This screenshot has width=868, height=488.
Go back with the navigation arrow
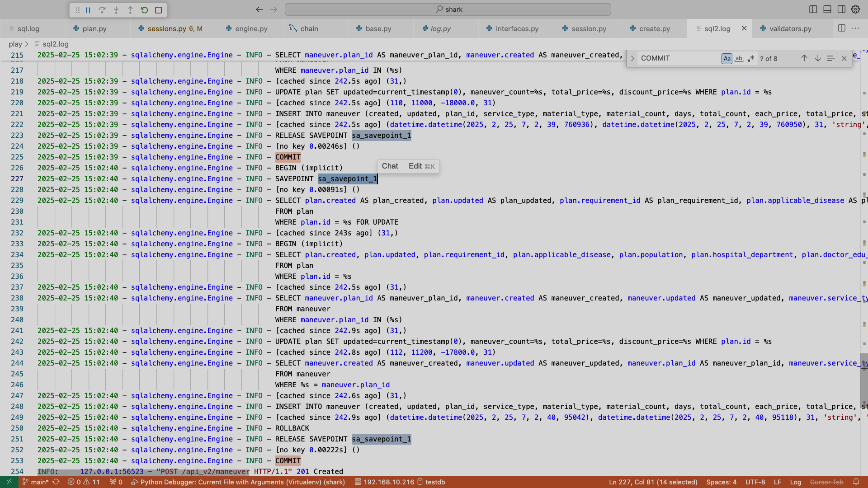(259, 9)
